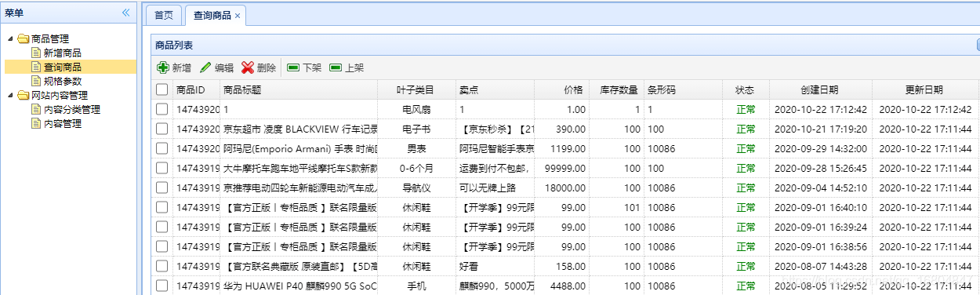Click the 2020-10-21 17:19:20 creation date
The width and height of the screenshot is (980, 295).
pyautogui.click(x=820, y=129)
